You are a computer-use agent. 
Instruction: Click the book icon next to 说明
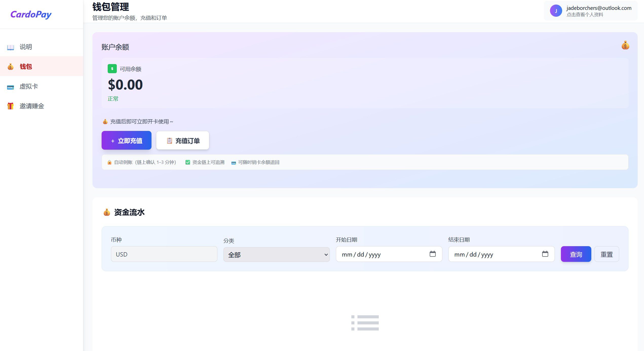coord(10,47)
